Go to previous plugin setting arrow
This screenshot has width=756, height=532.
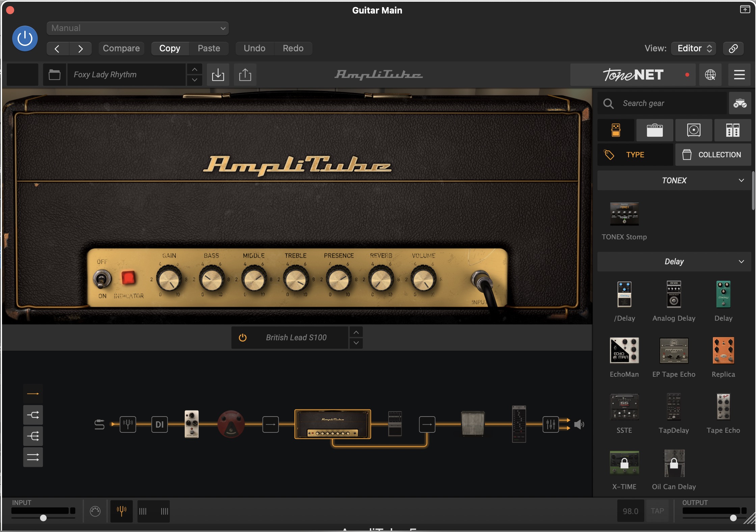[x=57, y=49]
